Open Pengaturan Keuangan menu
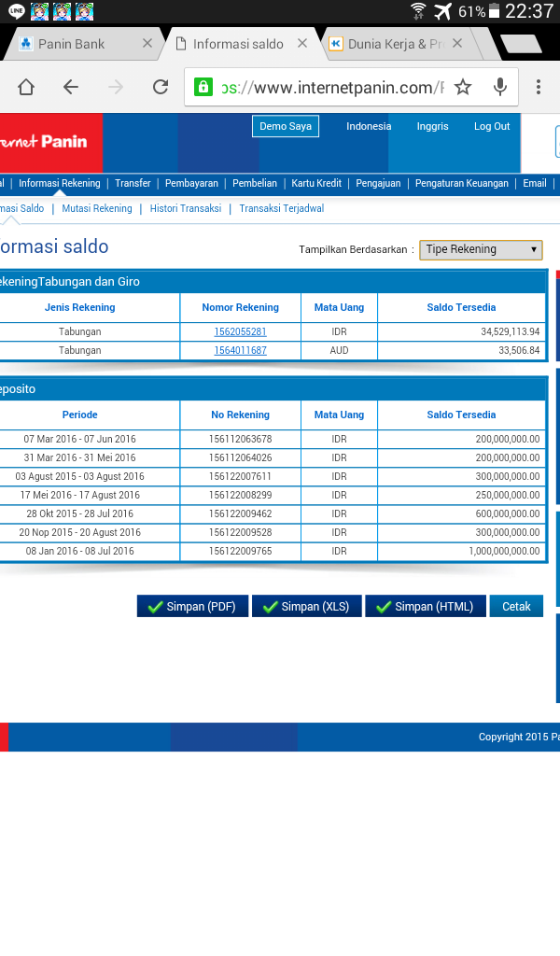 [x=462, y=183]
